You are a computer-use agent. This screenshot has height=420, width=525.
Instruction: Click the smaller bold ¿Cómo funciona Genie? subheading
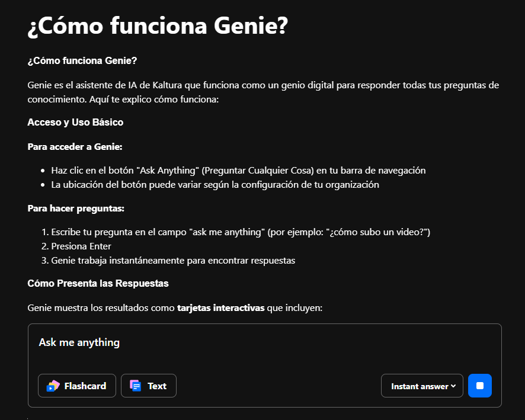pos(82,60)
